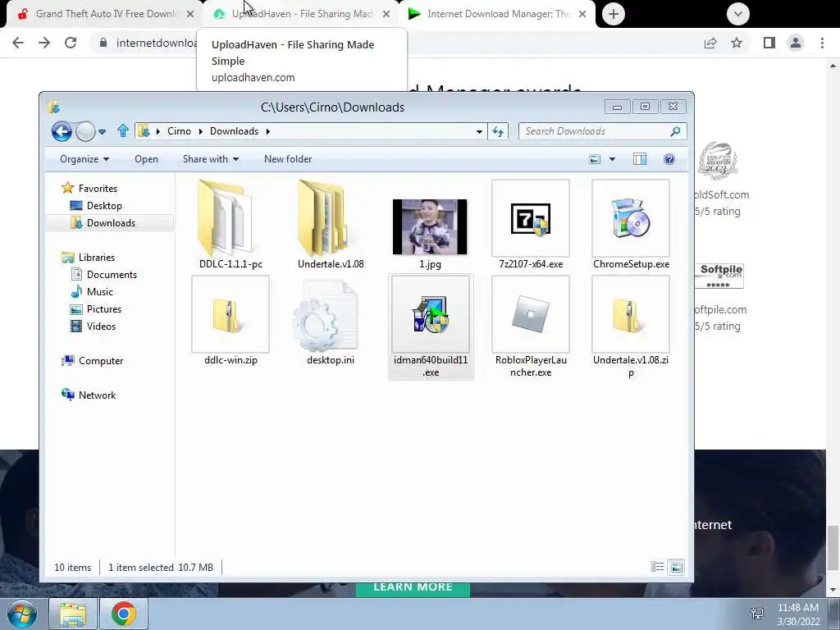Toggle the preview pane
This screenshot has height=630, width=840.
[640, 159]
